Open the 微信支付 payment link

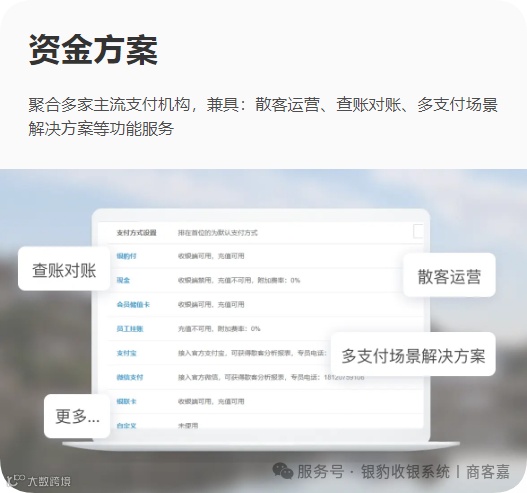[130, 377]
